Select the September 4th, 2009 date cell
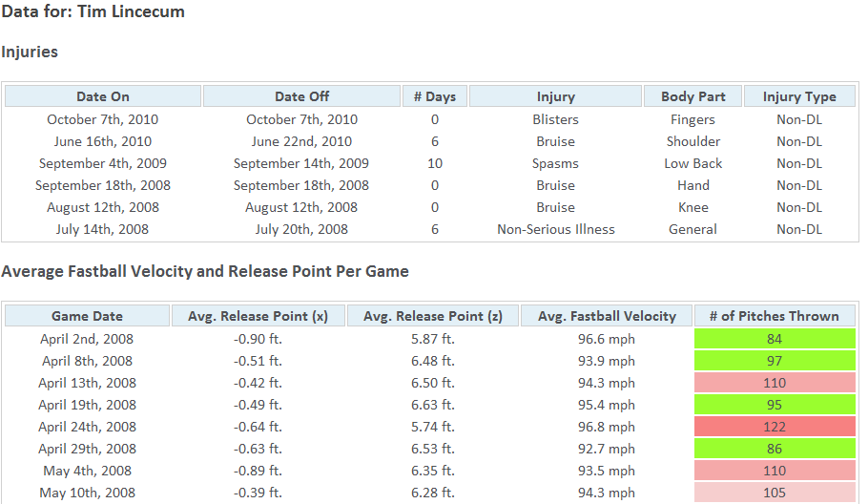 (102, 163)
